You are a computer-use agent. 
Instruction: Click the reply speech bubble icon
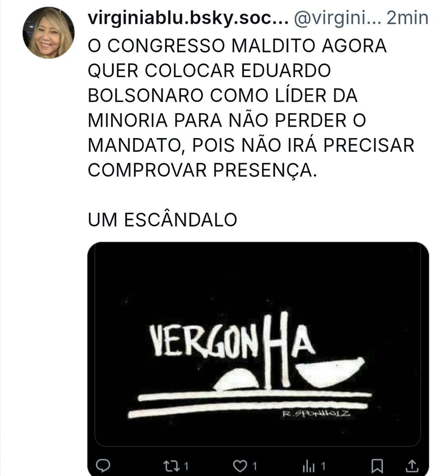[x=103, y=466]
